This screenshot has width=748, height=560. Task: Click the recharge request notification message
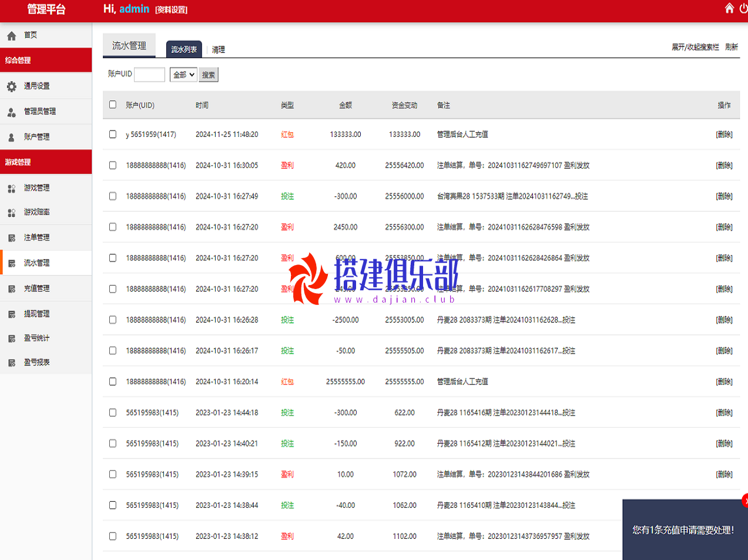point(683,530)
